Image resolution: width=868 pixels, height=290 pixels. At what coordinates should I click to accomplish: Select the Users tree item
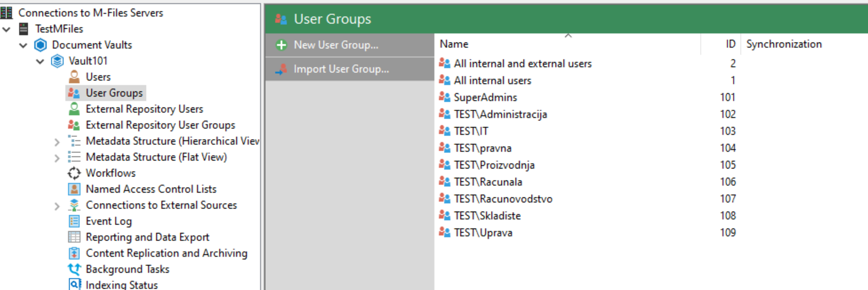click(x=98, y=77)
